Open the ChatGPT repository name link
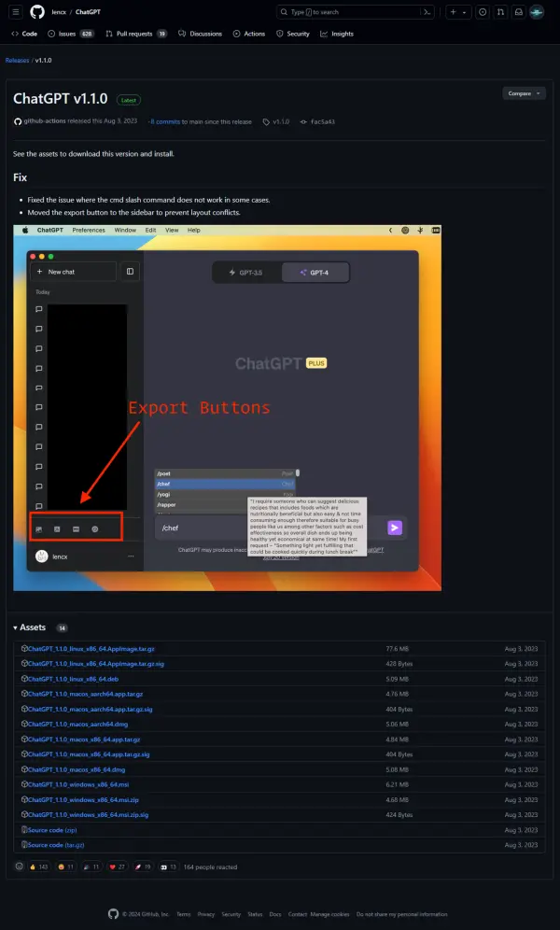 tap(88, 12)
